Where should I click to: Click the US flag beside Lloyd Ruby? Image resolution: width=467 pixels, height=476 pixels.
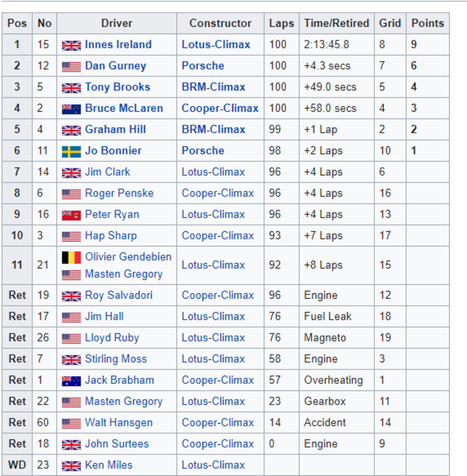tap(71, 338)
